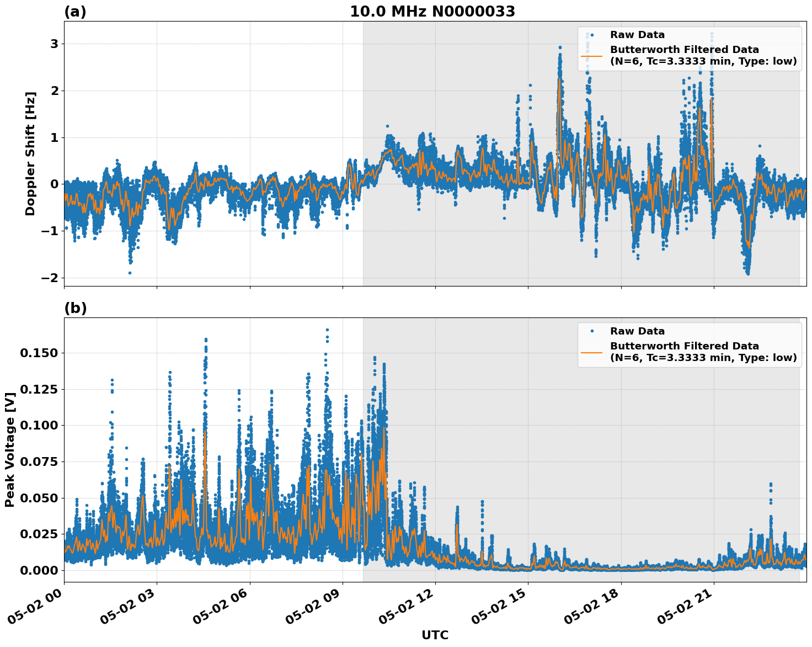
Task: Click a blue scatter point near the 3 Hz peak
Action: [x=559, y=47]
